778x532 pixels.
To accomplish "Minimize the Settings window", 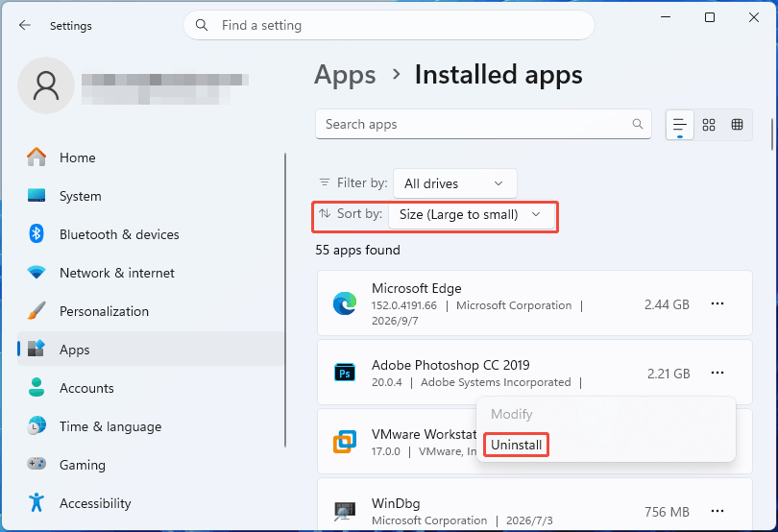I will 666,17.
